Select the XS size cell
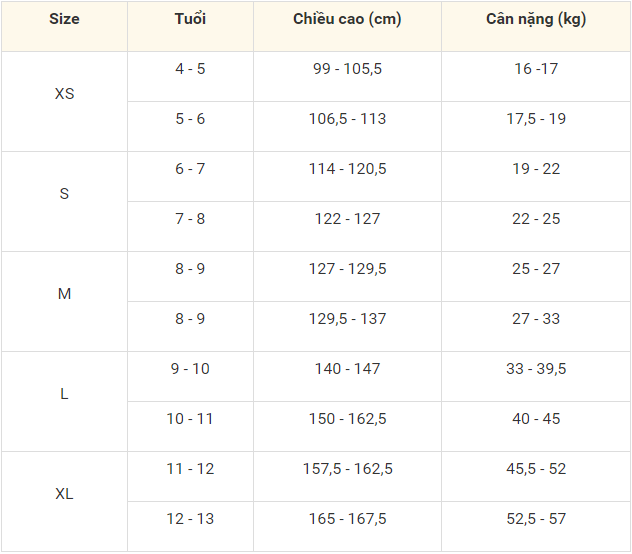632x554 pixels. click(64, 94)
